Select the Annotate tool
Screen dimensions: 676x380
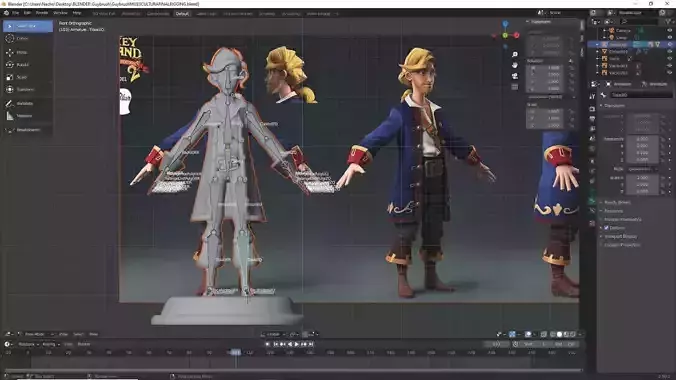pos(28,104)
